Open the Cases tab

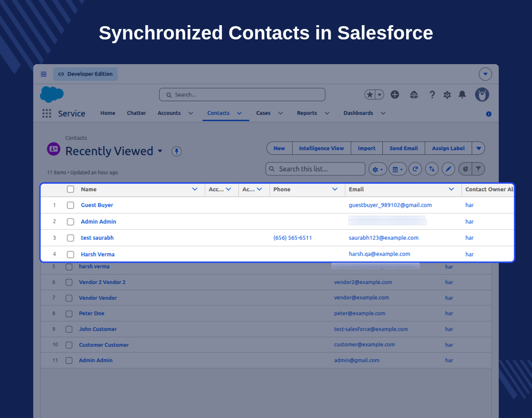[263, 113]
